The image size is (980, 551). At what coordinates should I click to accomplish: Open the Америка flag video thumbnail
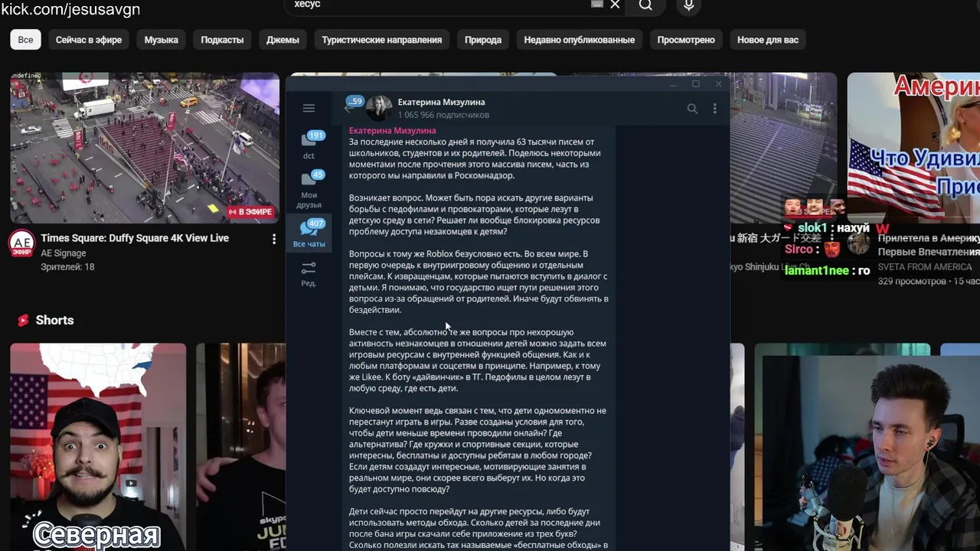pyautogui.click(x=913, y=148)
